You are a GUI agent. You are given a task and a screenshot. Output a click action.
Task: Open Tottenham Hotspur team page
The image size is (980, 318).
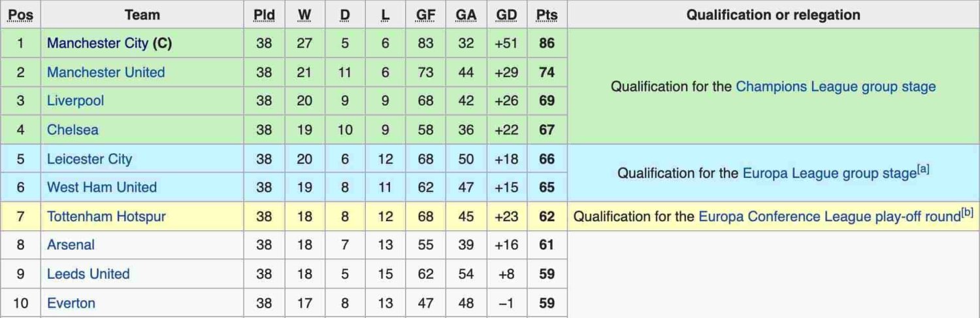click(106, 217)
